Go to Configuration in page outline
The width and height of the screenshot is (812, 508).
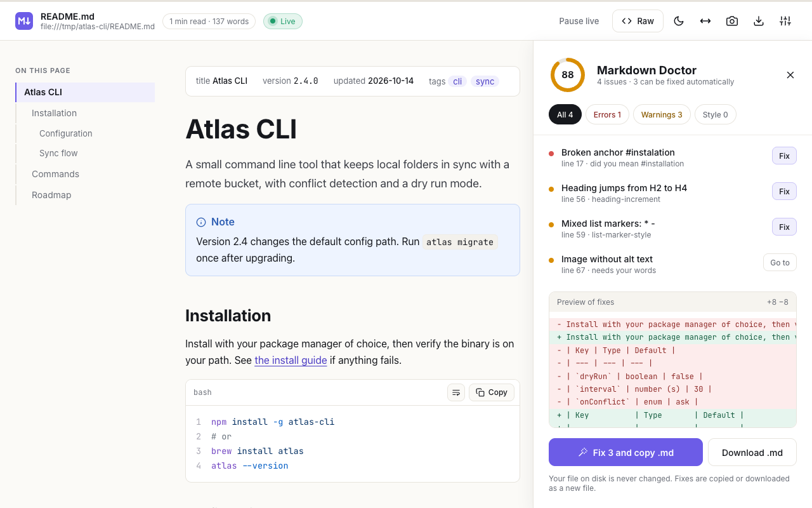[85, 133]
